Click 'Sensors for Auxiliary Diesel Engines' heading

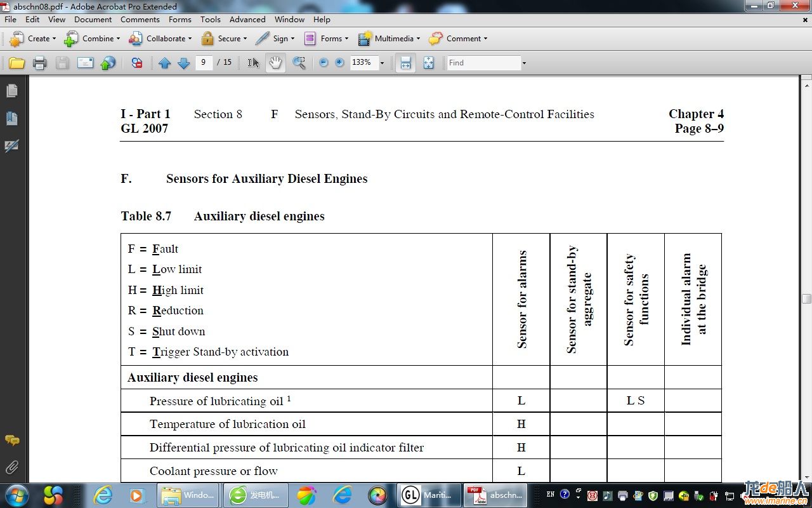coord(267,178)
